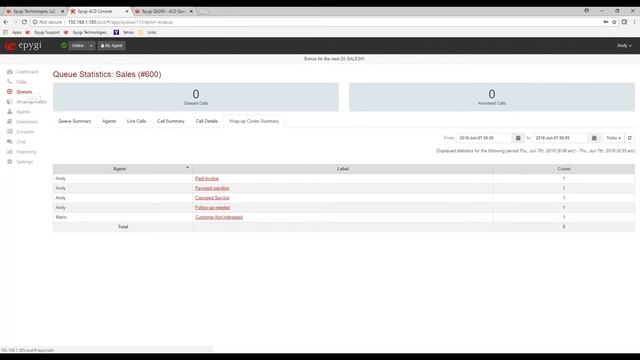This screenshot has width=640, height=360.
Task: Open the Apps bookmarks shortcut
Action: [12, 32]
